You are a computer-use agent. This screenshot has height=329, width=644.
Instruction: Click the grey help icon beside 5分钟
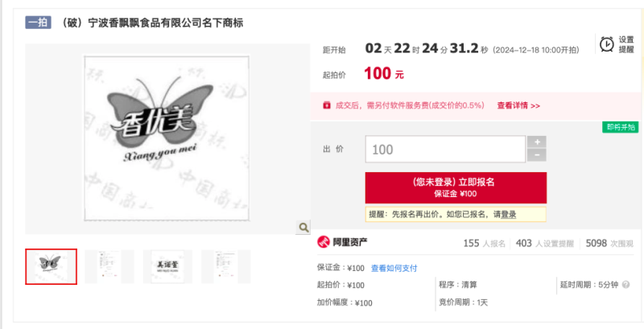coord(625,285)
